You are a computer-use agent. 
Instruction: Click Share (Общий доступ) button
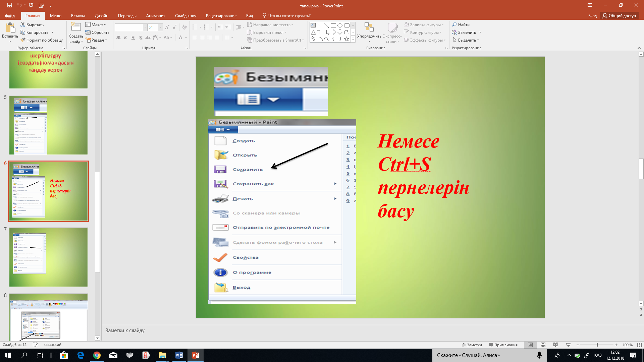click(x=619, y=16)
